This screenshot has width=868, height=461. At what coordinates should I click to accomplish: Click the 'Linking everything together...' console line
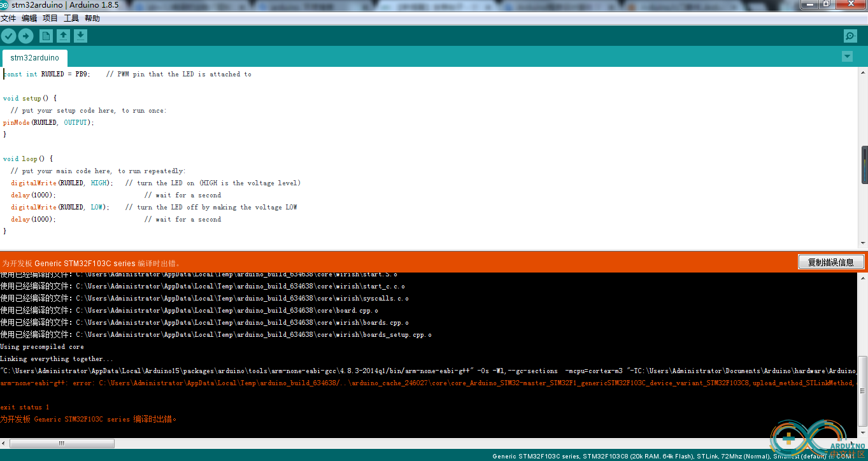57,359
